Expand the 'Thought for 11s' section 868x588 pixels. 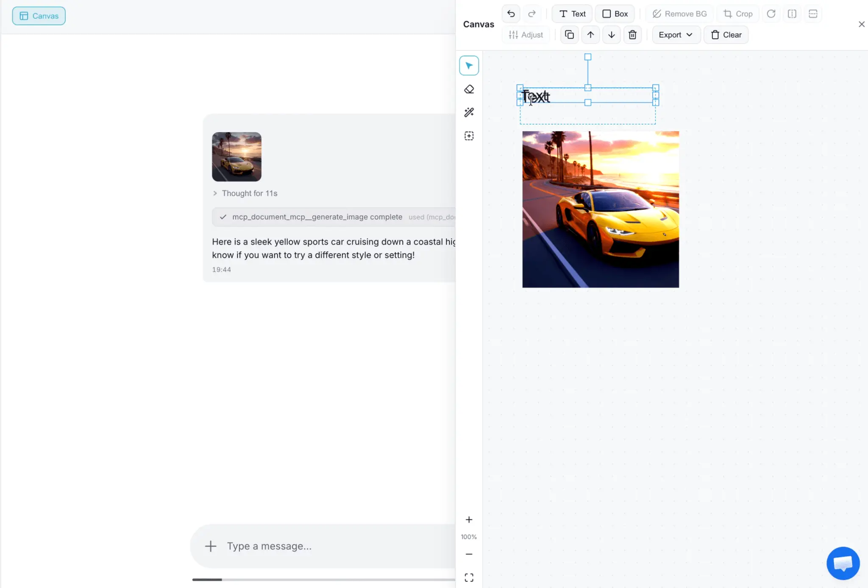click(245, 193)
